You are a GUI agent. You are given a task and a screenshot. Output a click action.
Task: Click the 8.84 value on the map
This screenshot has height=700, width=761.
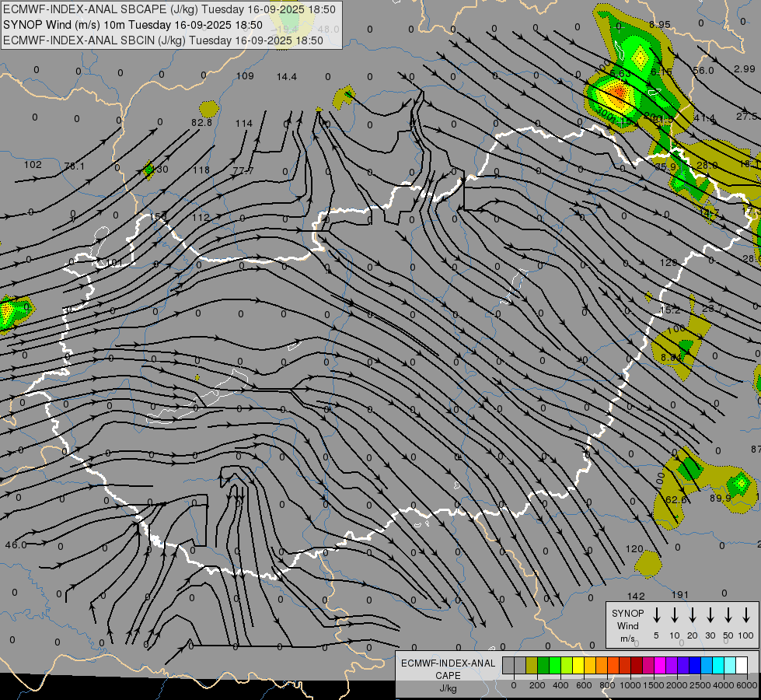point(671,357)
